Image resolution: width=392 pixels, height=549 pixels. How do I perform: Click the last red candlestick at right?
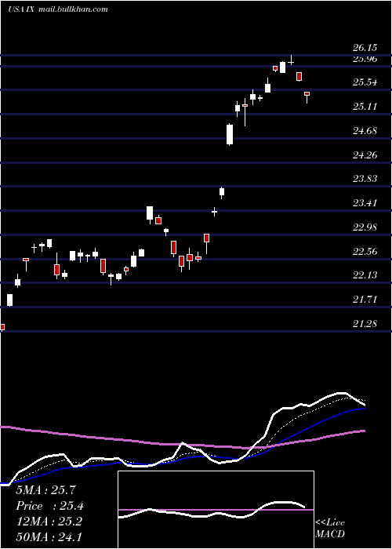click(307, 94)
